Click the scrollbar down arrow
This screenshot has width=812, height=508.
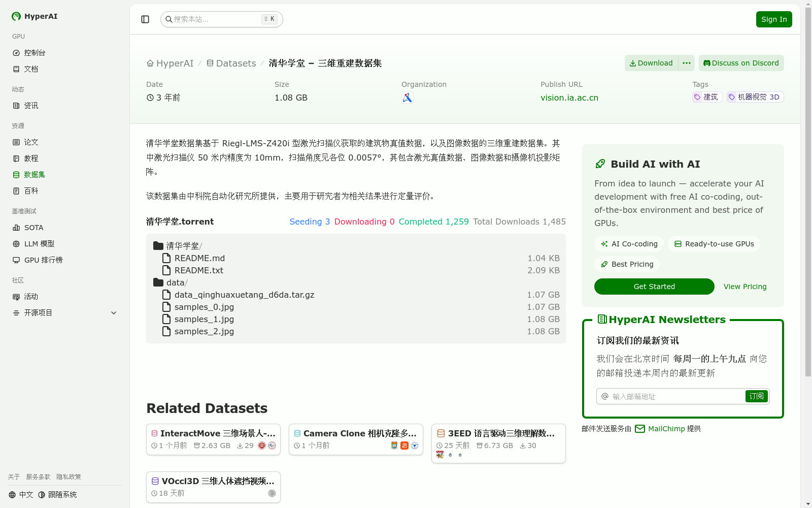tap(808, 504)
